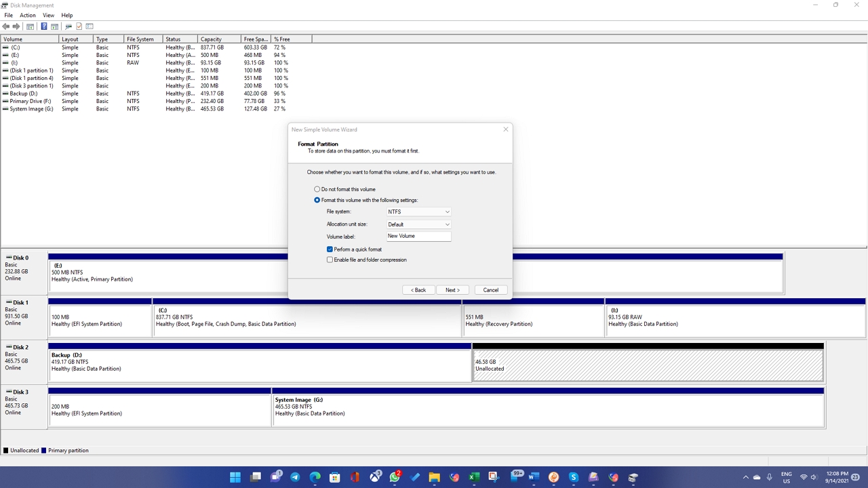Click the blue Help icon on the toolbar
This screenshot has width=868, height=488.
point(44,26)
